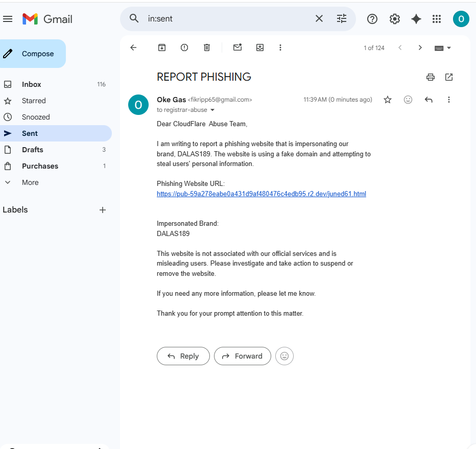The height and width of the screenshot is (449, 476).
Task: Go back to the Sent list
Action: (x=133, y=48)
